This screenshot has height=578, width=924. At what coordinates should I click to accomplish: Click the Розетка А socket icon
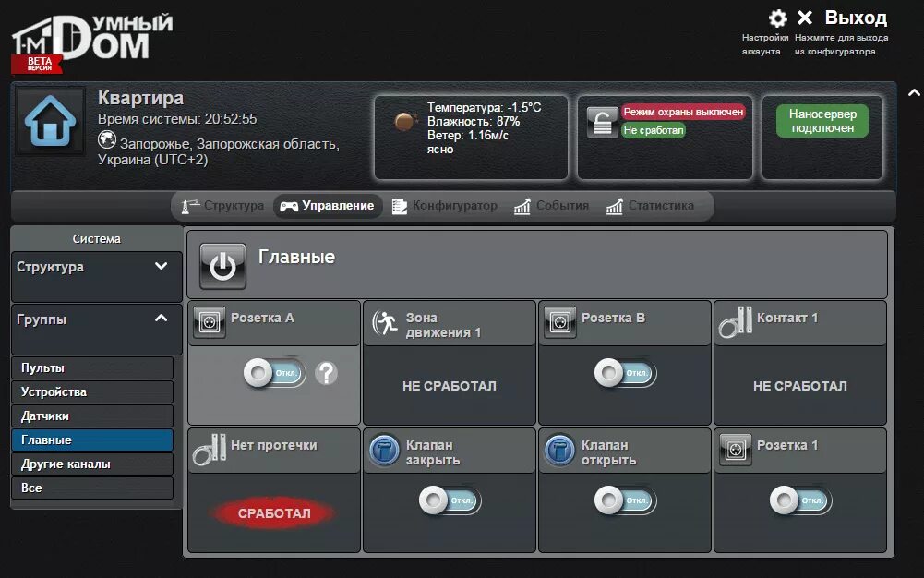pos(210,322)
